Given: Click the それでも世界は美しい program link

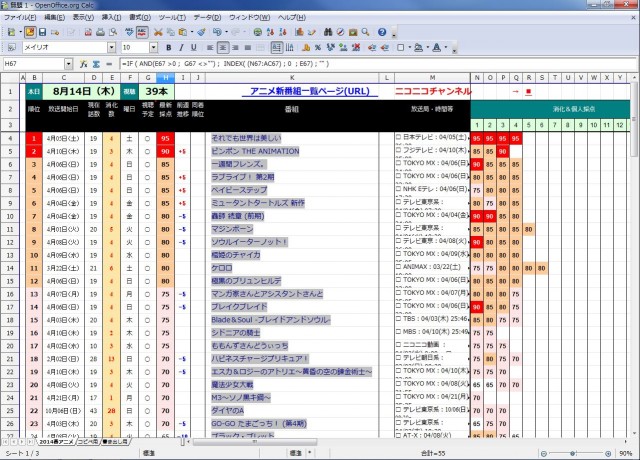Looking at the screenshot, I should (246, 138).
